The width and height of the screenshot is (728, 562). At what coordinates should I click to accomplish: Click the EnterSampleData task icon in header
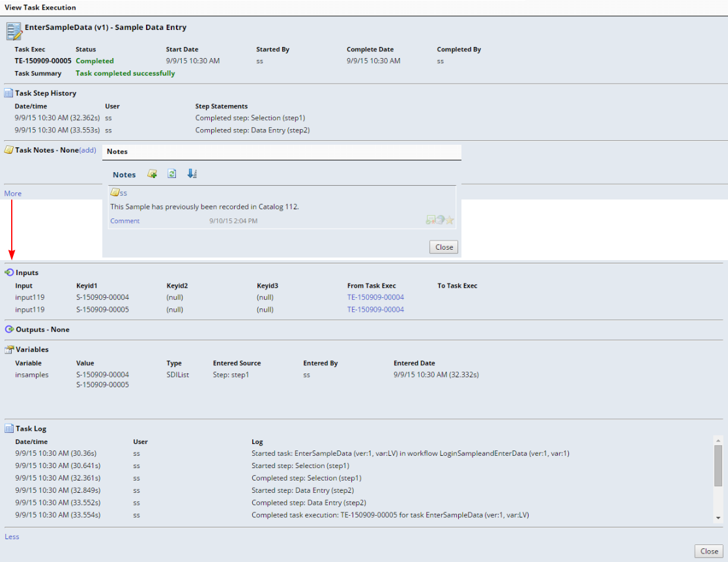pyautogui.click(x=14, y=31)
